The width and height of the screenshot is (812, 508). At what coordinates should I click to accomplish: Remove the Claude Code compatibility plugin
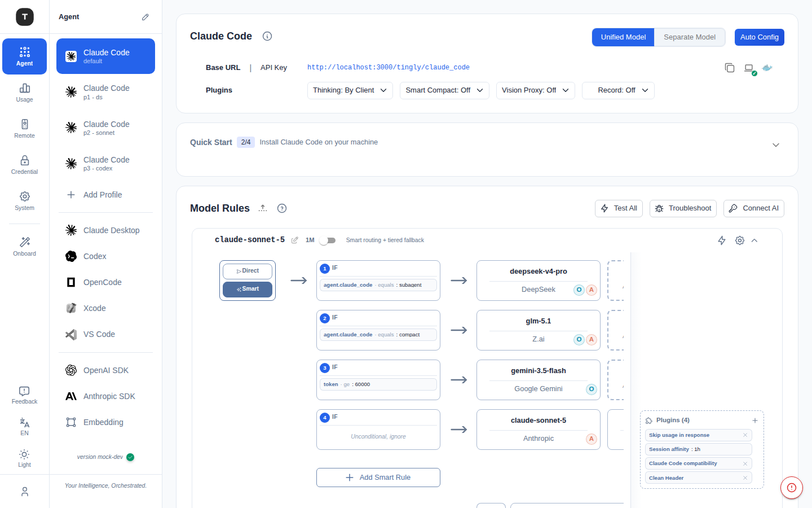tap(745, 463)
